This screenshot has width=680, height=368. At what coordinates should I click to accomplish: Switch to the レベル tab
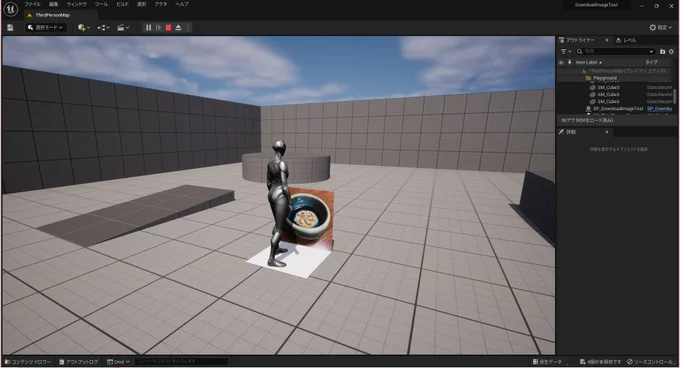point(626,40)
